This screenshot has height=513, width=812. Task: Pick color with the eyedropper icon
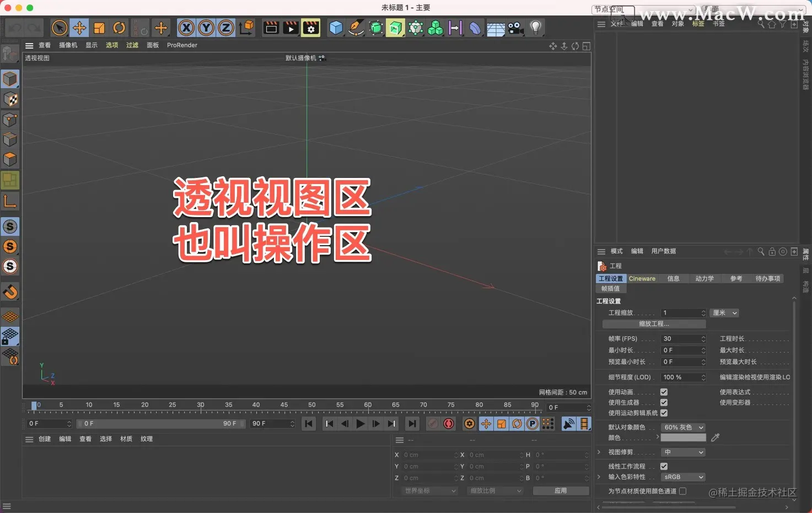pyautogui.click(x=716, y=438)
